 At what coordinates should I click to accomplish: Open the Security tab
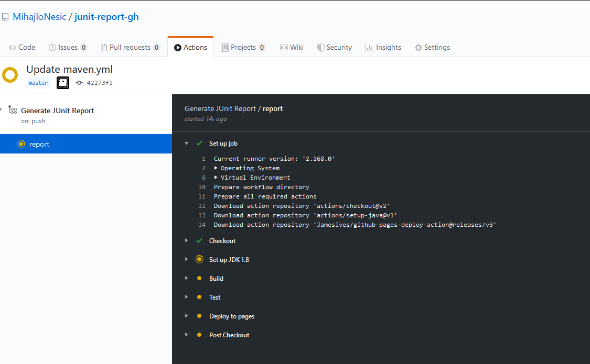pos(335,47)
